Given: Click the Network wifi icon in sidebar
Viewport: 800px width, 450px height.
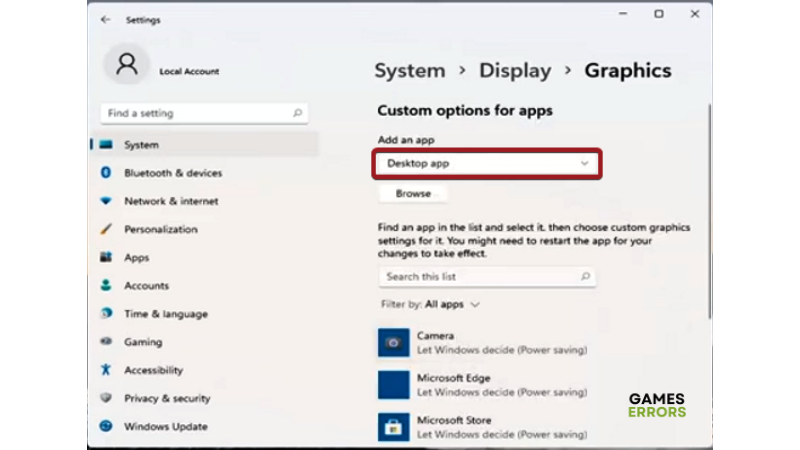Looking at the screenshot, I should point(106,201).
